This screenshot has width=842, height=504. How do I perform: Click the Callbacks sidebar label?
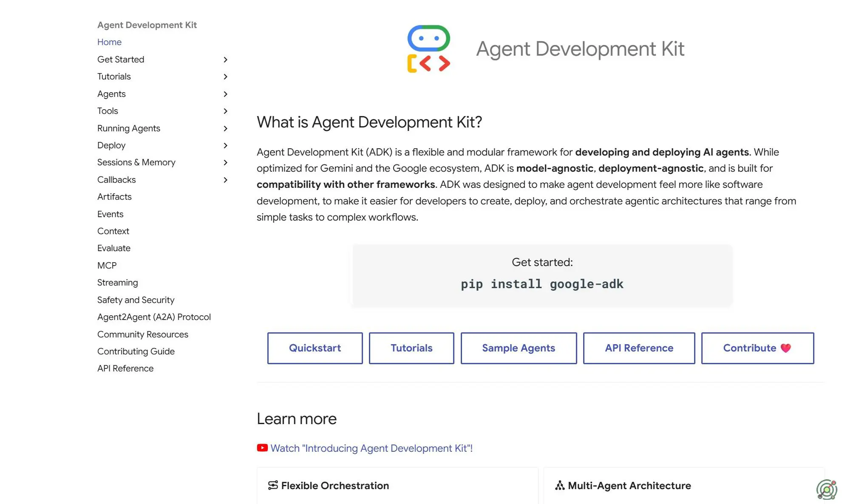tap(116, 180)
